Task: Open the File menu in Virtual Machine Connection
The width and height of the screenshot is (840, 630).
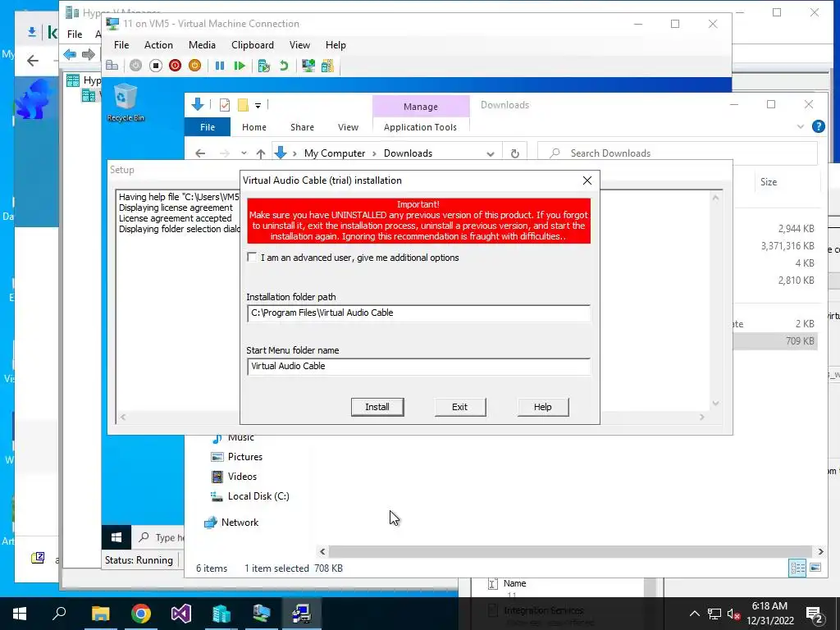Action: (x=121, y=45)
